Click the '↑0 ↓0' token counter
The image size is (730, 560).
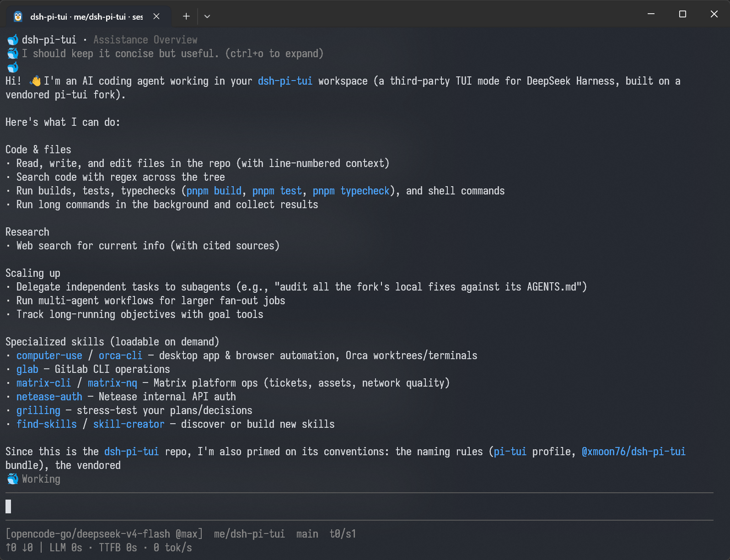click(19, 548)
